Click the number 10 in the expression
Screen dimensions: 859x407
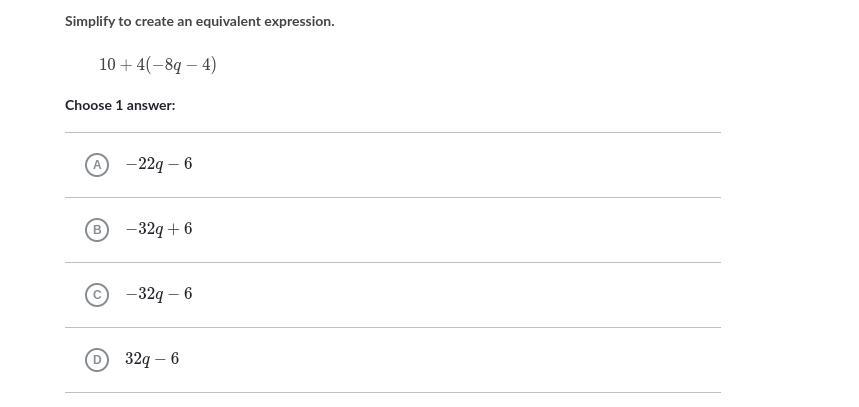pyautogui.click(x=108, y=65)
